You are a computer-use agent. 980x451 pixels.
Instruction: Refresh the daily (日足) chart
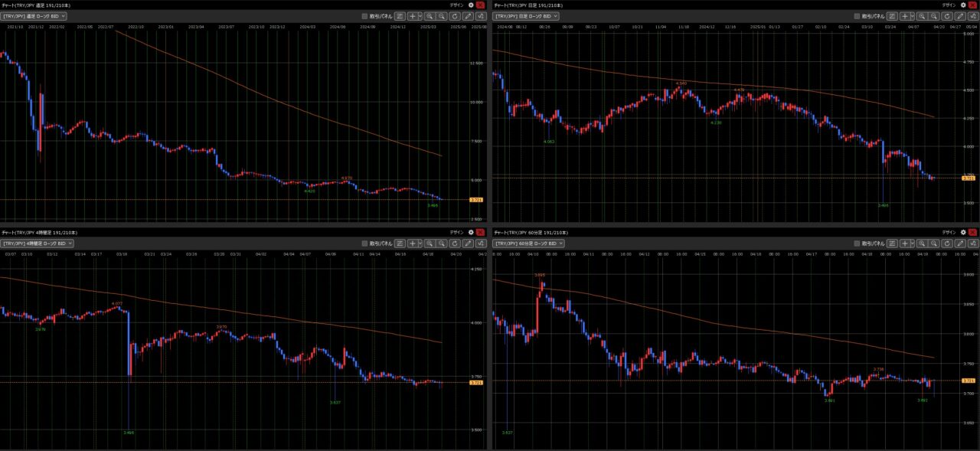tap(948, 15)
